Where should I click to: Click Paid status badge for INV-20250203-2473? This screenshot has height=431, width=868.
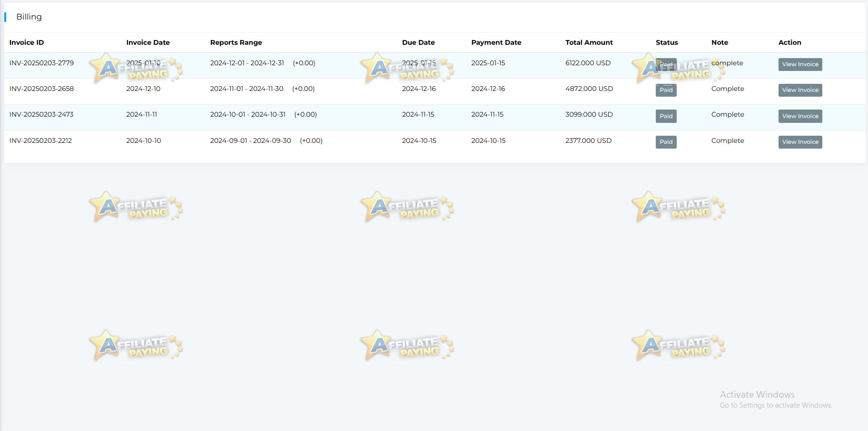point(666,116)
